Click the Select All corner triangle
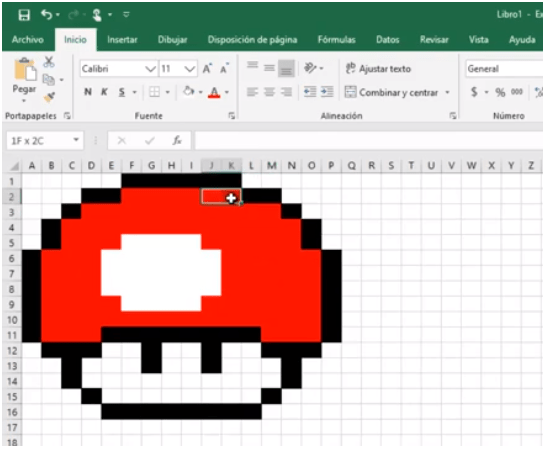 click(14, 166)
